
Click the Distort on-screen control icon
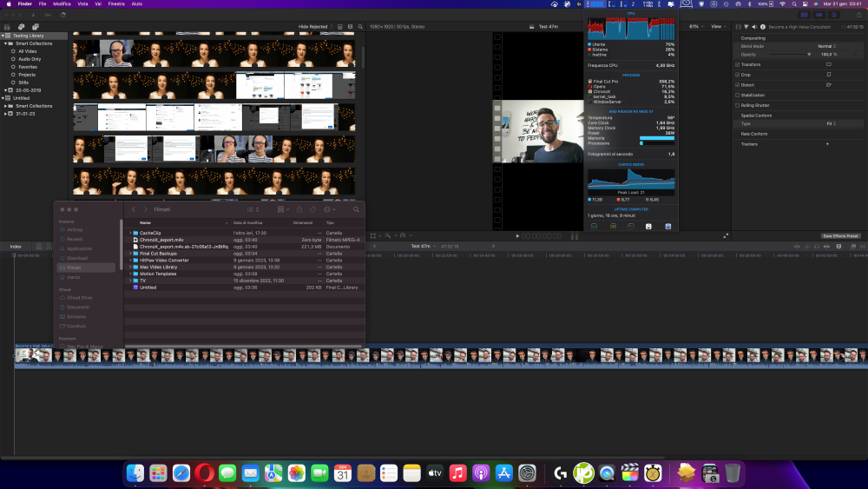pyautogui.click(x=829, y=85)
